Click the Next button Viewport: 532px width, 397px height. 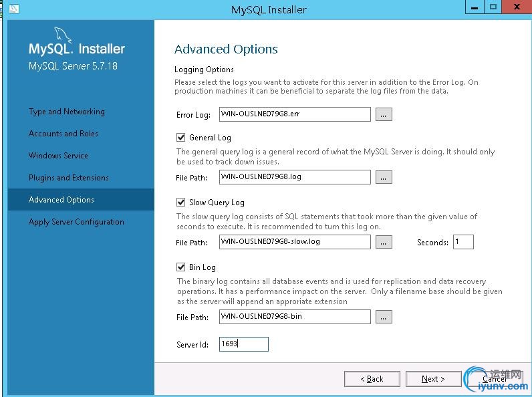433,379
